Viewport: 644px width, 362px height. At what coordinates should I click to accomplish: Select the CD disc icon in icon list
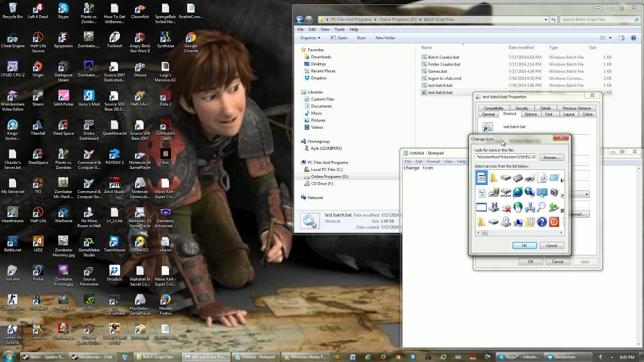pyautogui.click(x=505, y=222)
